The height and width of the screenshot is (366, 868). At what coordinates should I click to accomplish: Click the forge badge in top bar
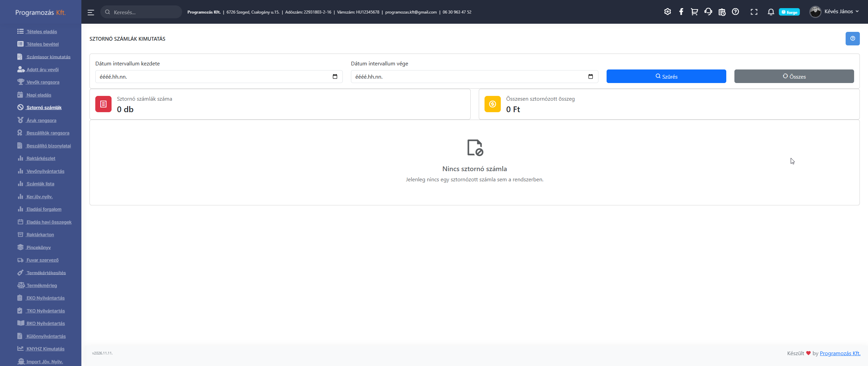coord(789,12)
